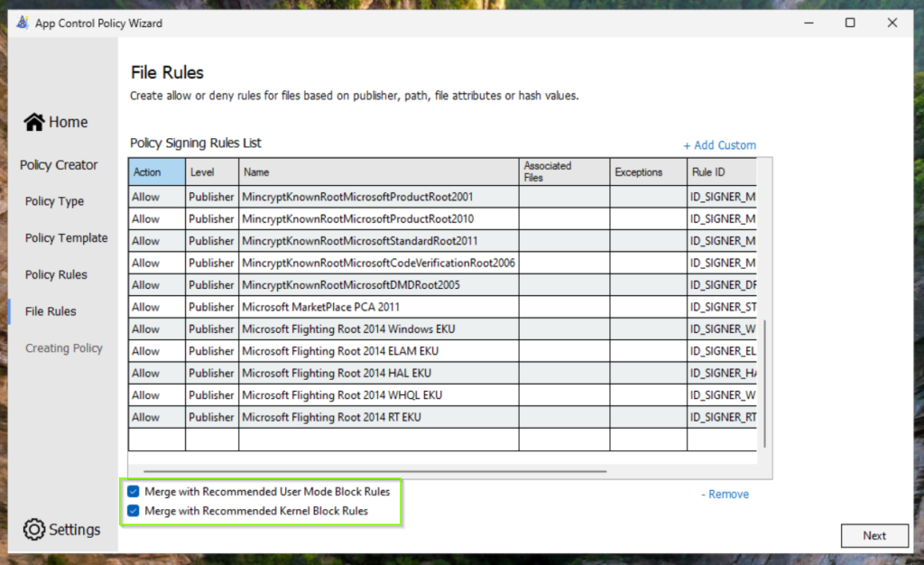The image size is (924, 565).
Task: Select the Microsoft MarketPlace PCA 2011 row
Action: 320,307
